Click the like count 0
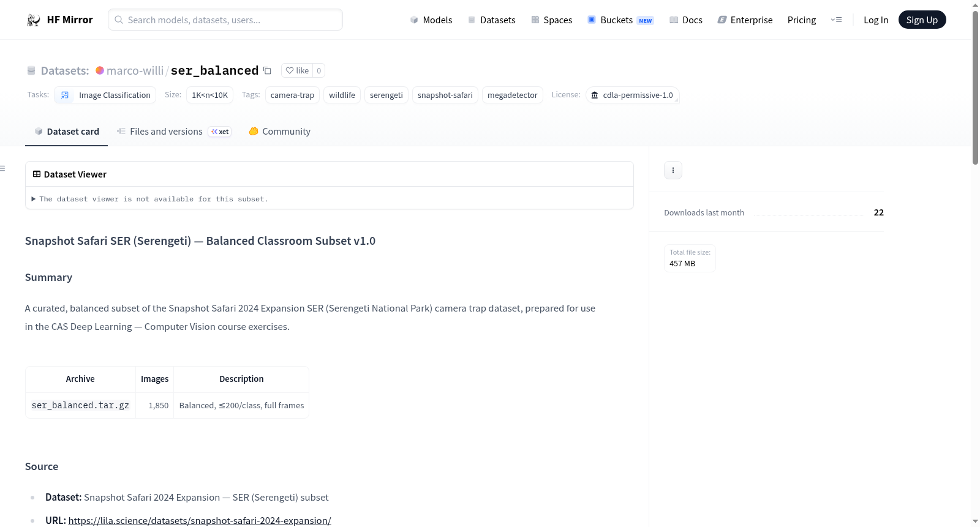 (318, 70)
